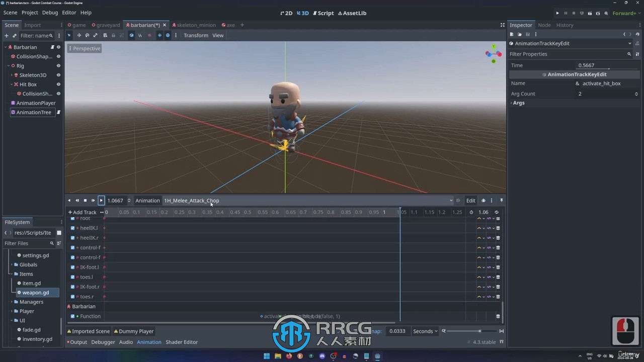Activate the Move Mode tool
This screenshot has height=362, width=644.
(x=79, y=35)
